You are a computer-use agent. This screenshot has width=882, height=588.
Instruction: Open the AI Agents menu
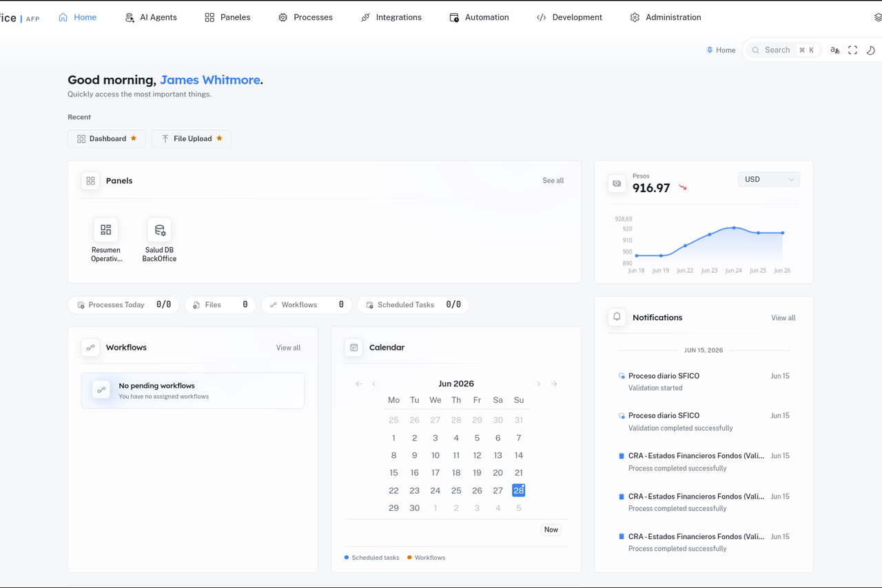click(x=151, y=17)
